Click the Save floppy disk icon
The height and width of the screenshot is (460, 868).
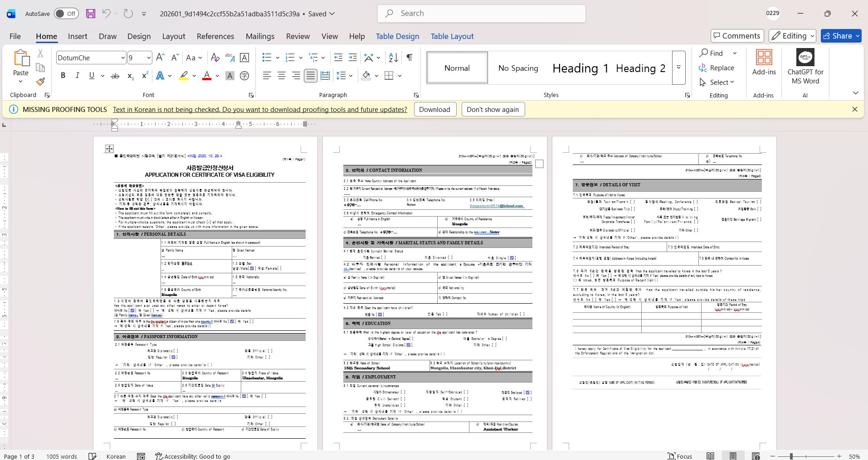(91, 14)
